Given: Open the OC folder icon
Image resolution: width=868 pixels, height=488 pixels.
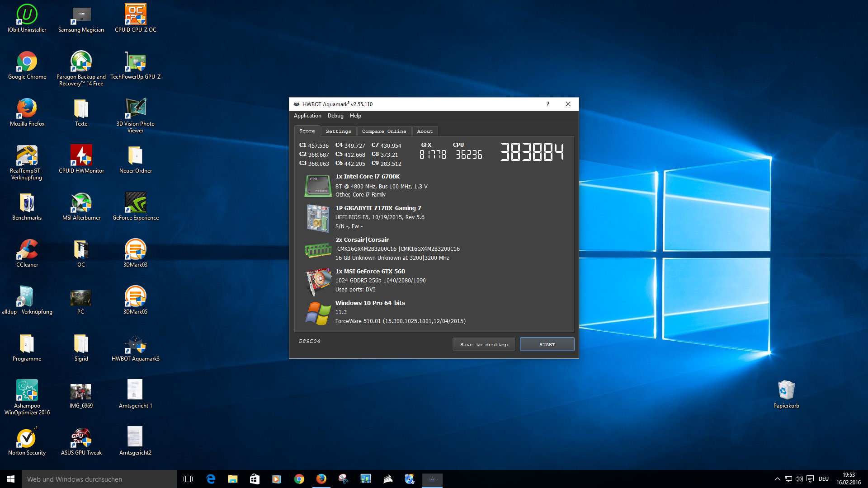Looking at the screenshot, I should [81, 253].
